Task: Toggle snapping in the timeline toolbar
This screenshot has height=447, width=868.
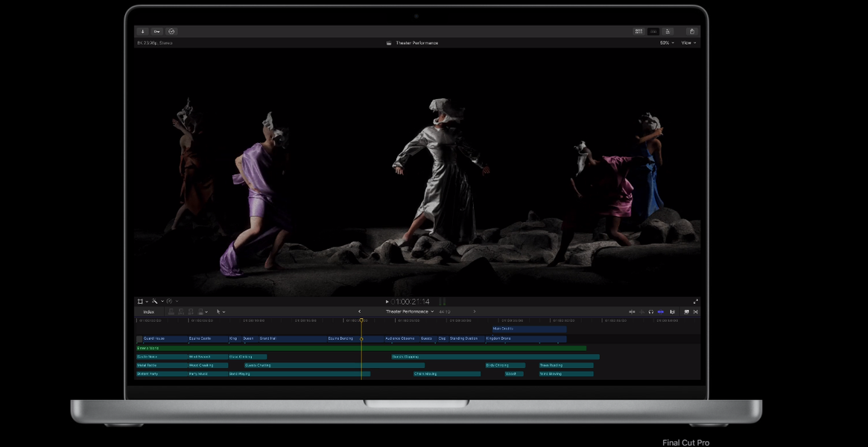Action: point(660,311)
